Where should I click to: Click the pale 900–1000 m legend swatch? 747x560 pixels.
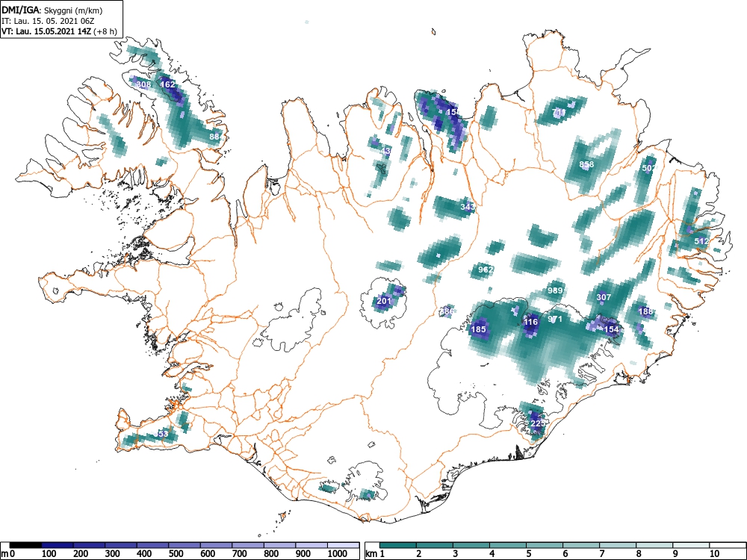(311, 545)
